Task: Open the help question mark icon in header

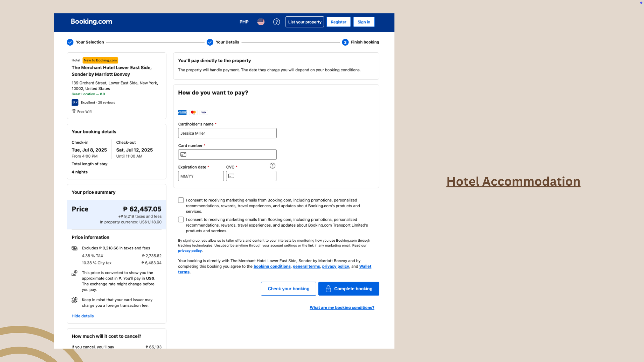Action: [x=276, y=22]
